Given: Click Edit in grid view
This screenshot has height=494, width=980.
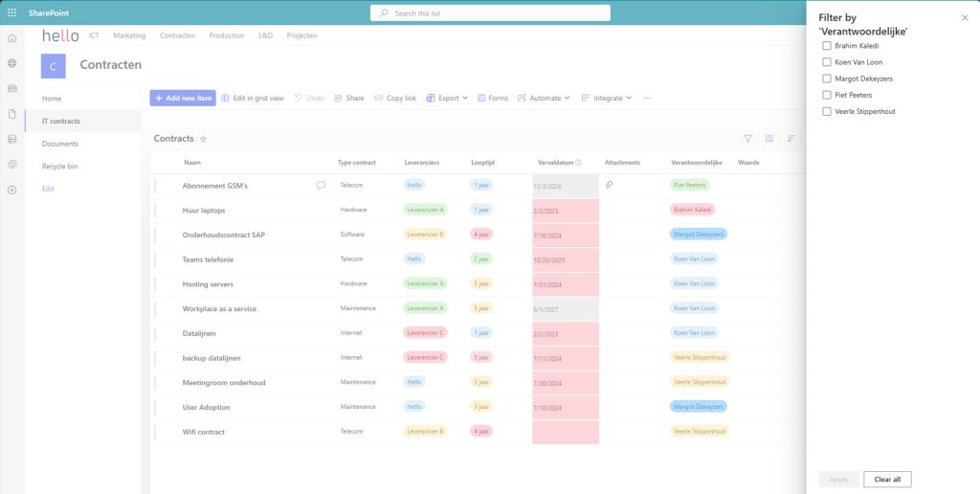Looking at the screenshot, I should tap(253, 99).
